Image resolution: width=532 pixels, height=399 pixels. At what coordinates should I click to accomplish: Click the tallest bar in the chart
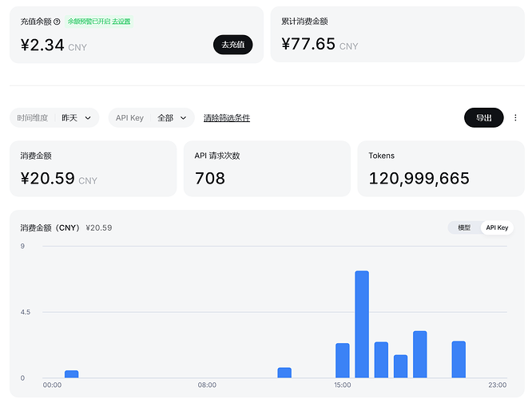pos(362,324)
